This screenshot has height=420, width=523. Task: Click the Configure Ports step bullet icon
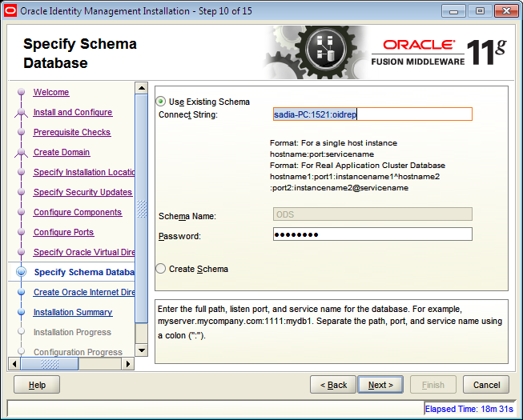(22, 232)
